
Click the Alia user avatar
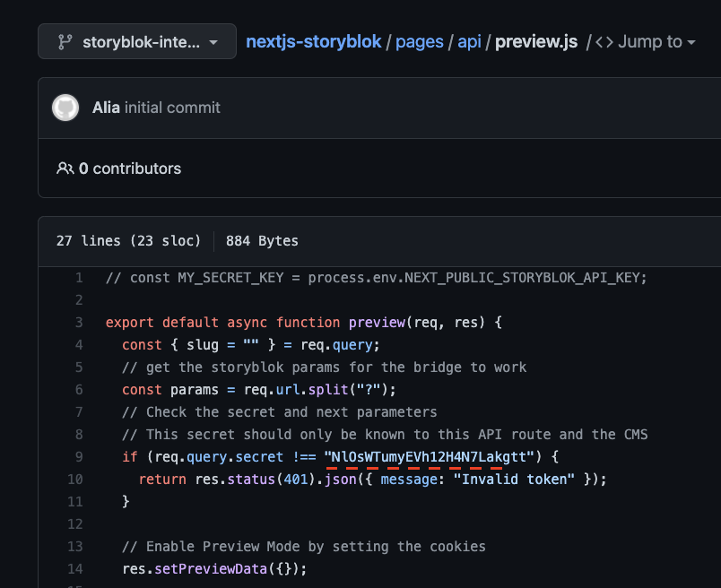tap(65, 108)
